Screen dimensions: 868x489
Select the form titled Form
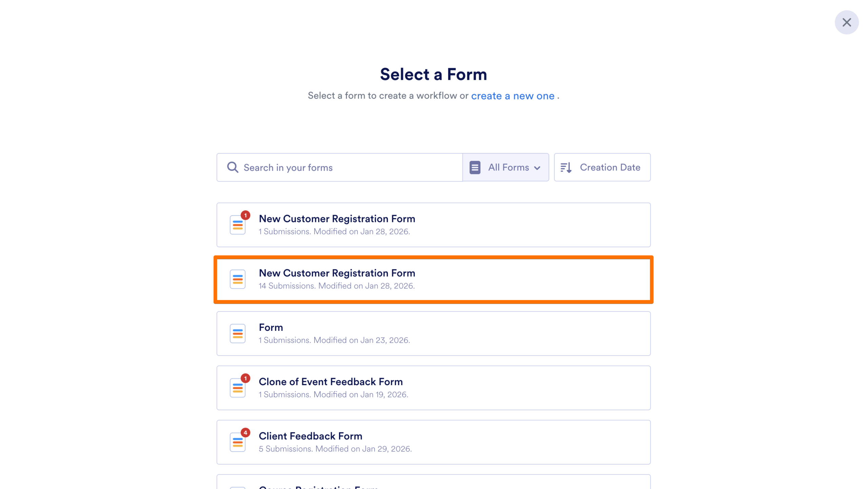[433, 333]
